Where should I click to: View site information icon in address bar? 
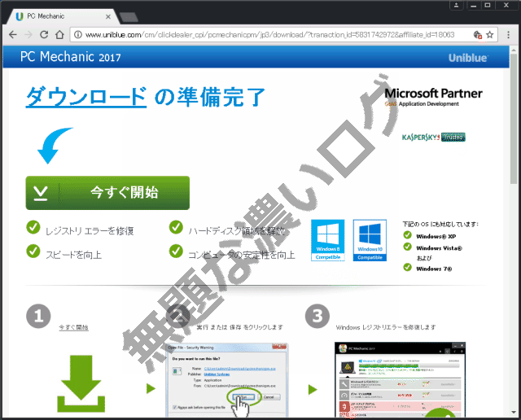pyautogui.click(x=78, y=34)
